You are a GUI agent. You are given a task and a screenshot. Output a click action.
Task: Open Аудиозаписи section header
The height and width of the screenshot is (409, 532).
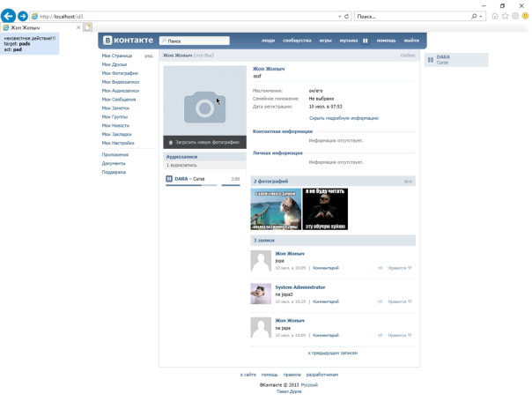tap(205, 157)
